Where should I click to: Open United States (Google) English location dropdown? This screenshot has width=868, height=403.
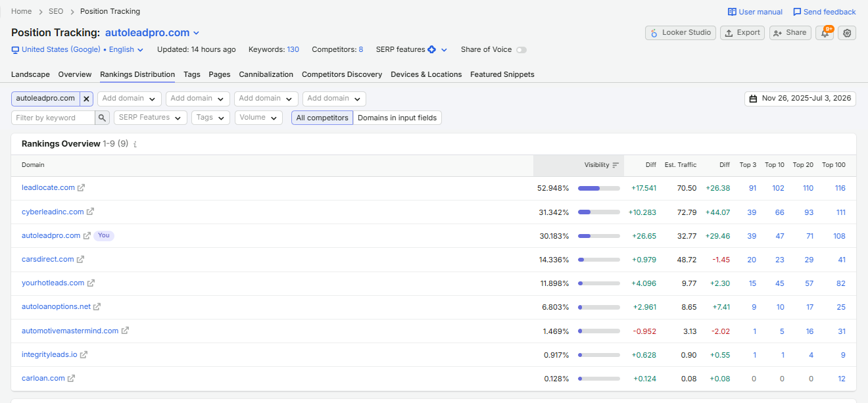82,49
